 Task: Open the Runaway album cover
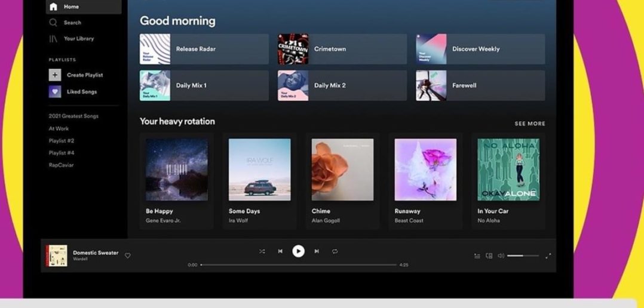coord(425,170)
